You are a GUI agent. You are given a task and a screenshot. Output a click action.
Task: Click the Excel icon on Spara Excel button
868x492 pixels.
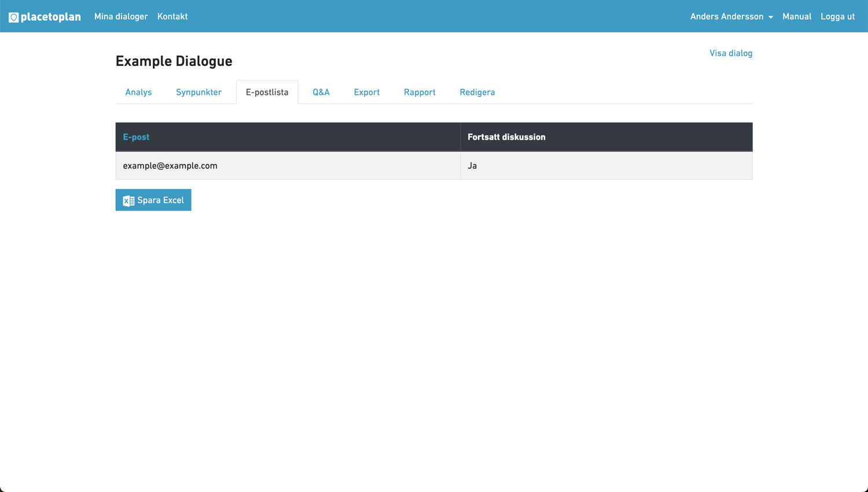coord(128,200)
